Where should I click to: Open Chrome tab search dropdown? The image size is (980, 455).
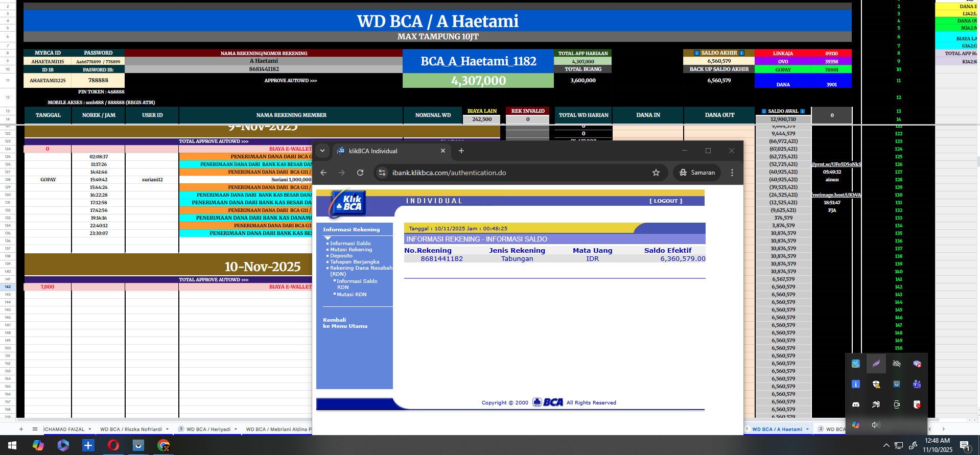322,151
